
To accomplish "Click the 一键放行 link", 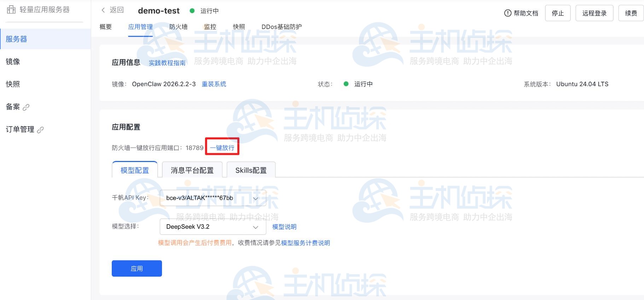I will (222, 148).
